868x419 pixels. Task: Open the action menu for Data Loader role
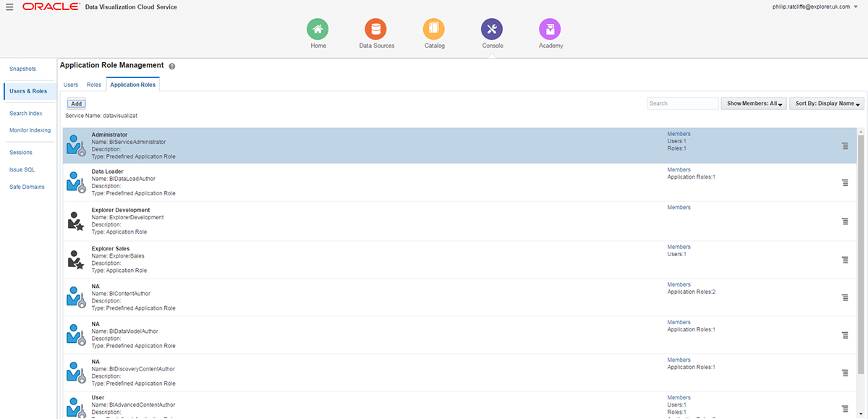[844, 183]
